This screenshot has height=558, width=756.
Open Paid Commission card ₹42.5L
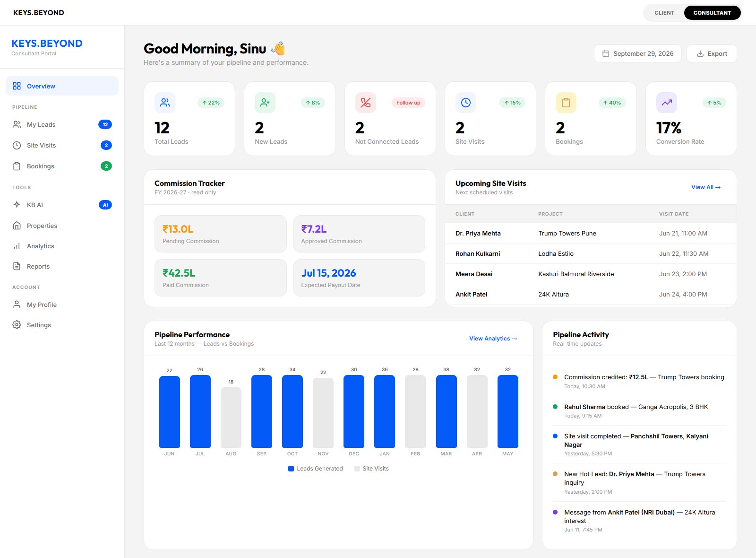(x=221, y=278)
